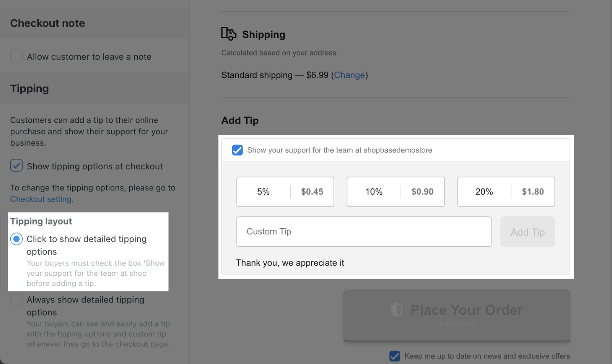Click the Tipping section header
The height and width of the screenshot is (364, 612).
coord(29,88)
